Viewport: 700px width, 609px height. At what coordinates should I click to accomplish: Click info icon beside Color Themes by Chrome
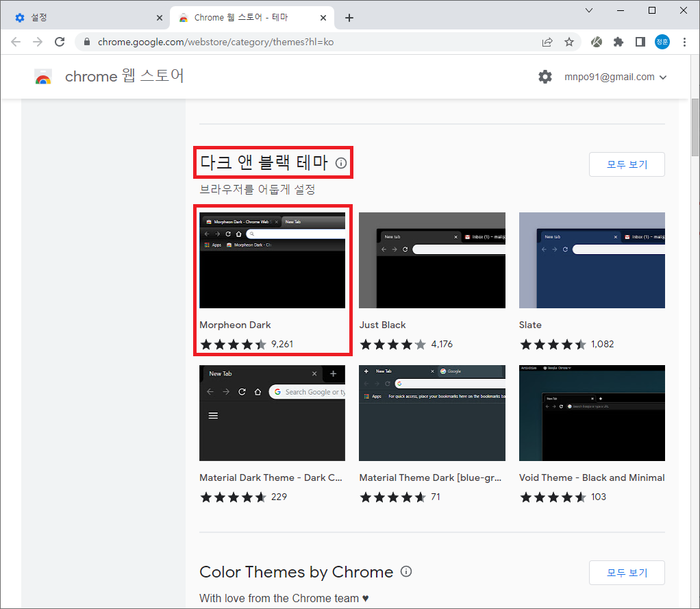[x=406, y=571]
